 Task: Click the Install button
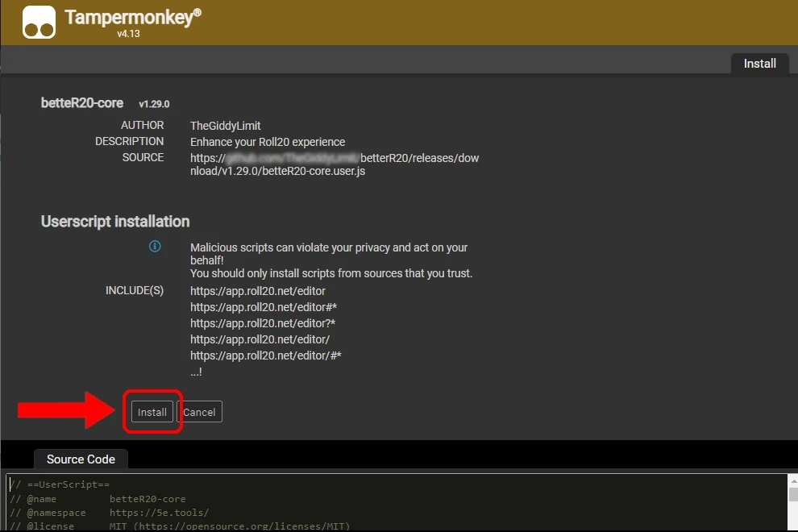(152, 412)
